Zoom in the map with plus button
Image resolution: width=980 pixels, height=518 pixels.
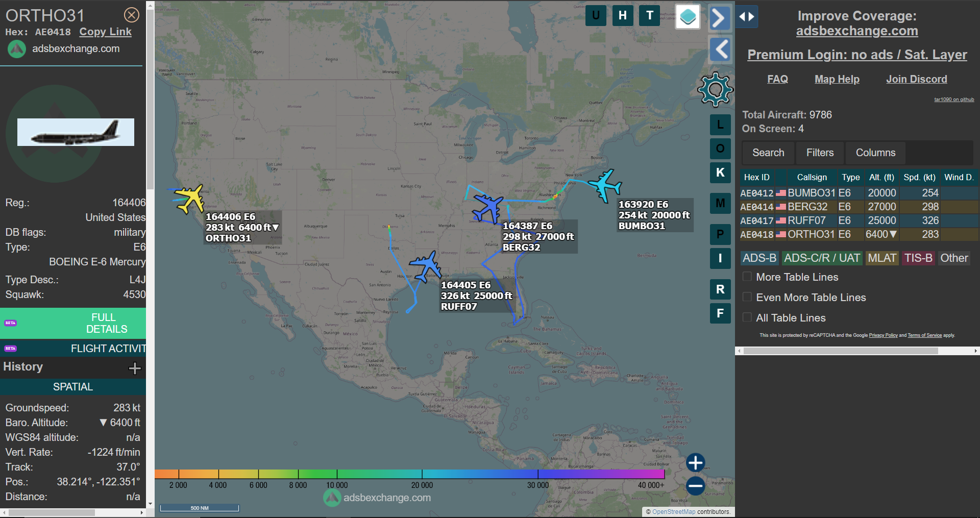[x=695, y=463]
